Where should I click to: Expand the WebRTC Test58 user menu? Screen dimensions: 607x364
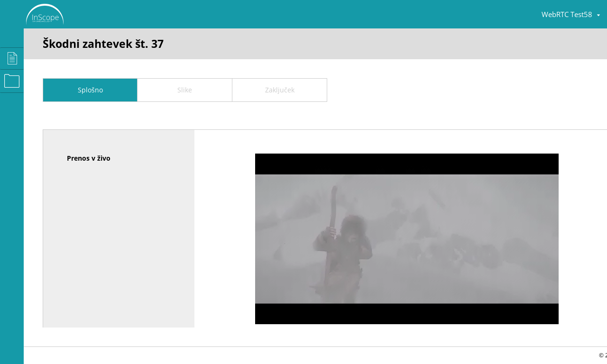click(571, 14)
